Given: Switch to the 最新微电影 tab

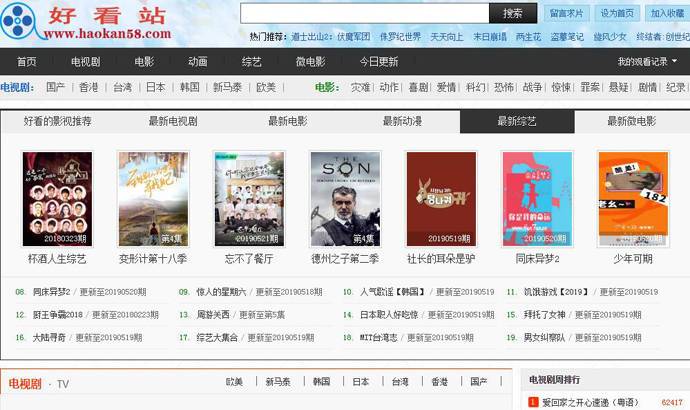Looking at the screenshot, I should pyautogui.click(x=631, y=121).
